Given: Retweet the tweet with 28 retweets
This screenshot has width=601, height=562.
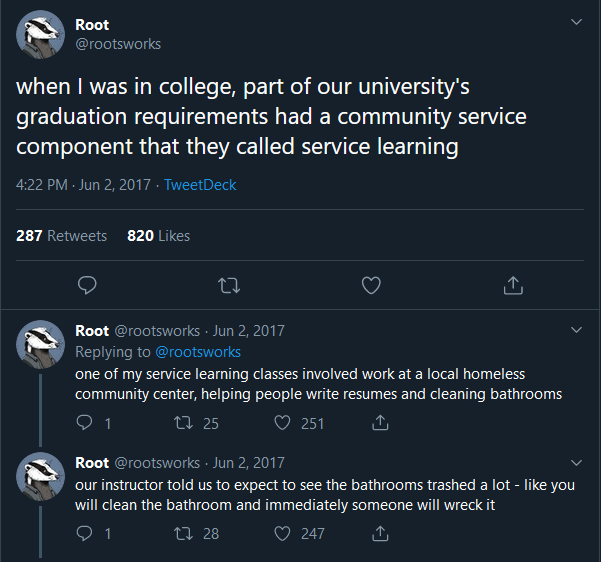Looking at the screenshot, I should pyautogui.click(x=184, y=534).
